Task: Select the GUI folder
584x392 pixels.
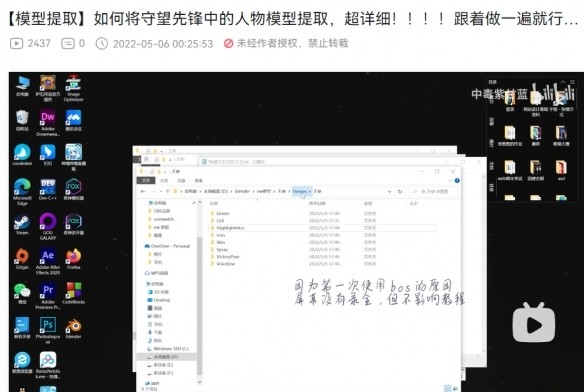Action: (220, 220)
